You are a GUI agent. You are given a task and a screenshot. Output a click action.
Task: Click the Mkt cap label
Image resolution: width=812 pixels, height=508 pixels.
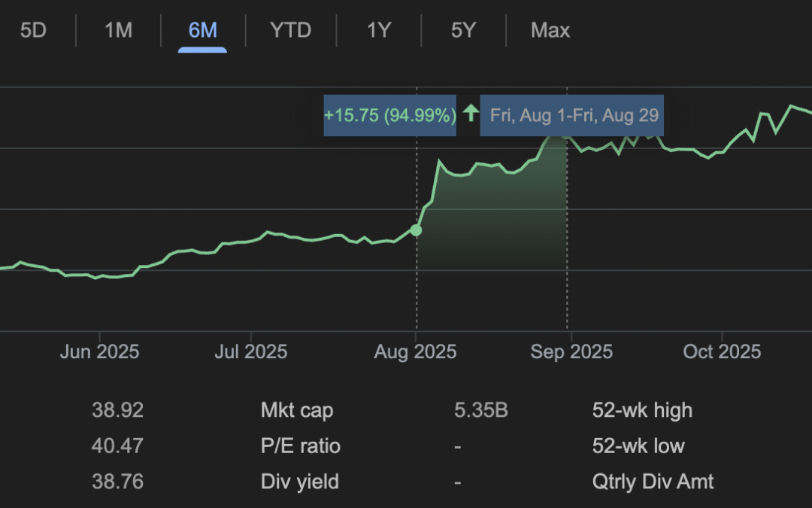click(296, 410)
